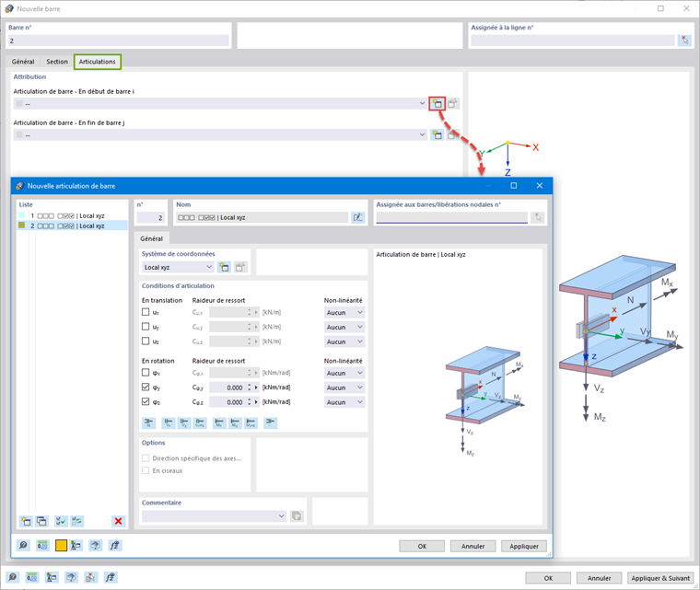Edit the hinge name with the pencil icon
This screenshot has width=700, height=590.
(x=358, y=217)
